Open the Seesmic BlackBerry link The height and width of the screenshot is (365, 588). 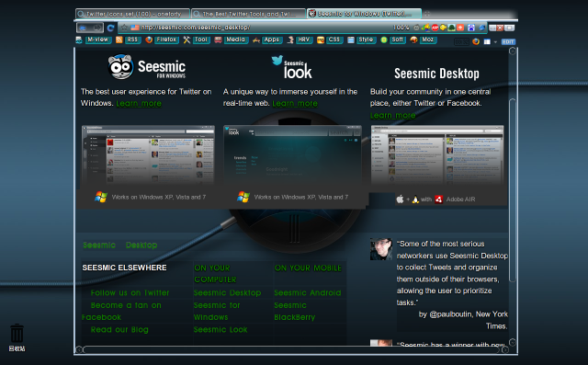click(294, 312)
